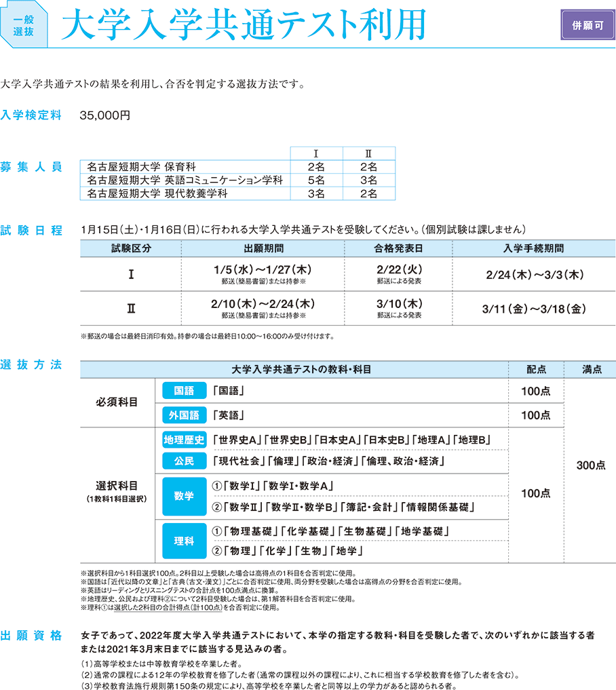The width and height of the screenshot is (616, 690).
Task: Click the application period 1/5(水)〜1/27(木)
Action: pos(263,269)
